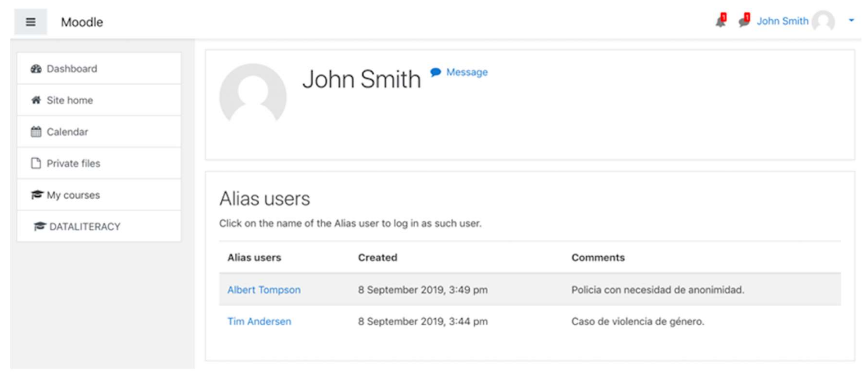Click the John Smith profile heading
Image resolution: width=868 pixels, height=378 pixels.
pyautogui.click(x=362, y=80)
